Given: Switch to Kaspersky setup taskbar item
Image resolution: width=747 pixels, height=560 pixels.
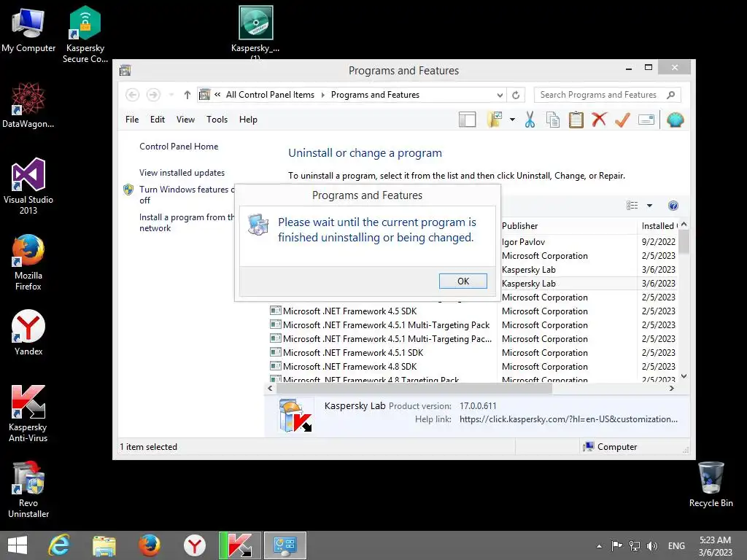Looking at the screenshot, I should click(239, 545).
